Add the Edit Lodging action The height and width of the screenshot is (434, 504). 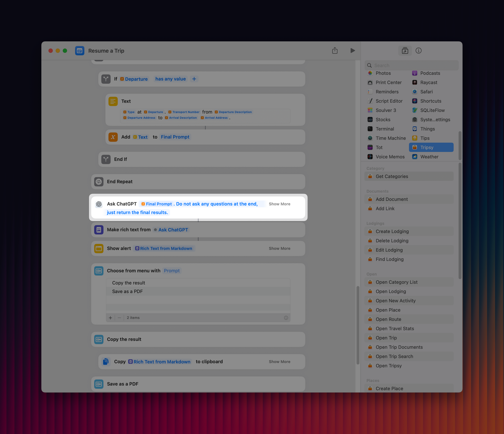(x=409, y=250)
